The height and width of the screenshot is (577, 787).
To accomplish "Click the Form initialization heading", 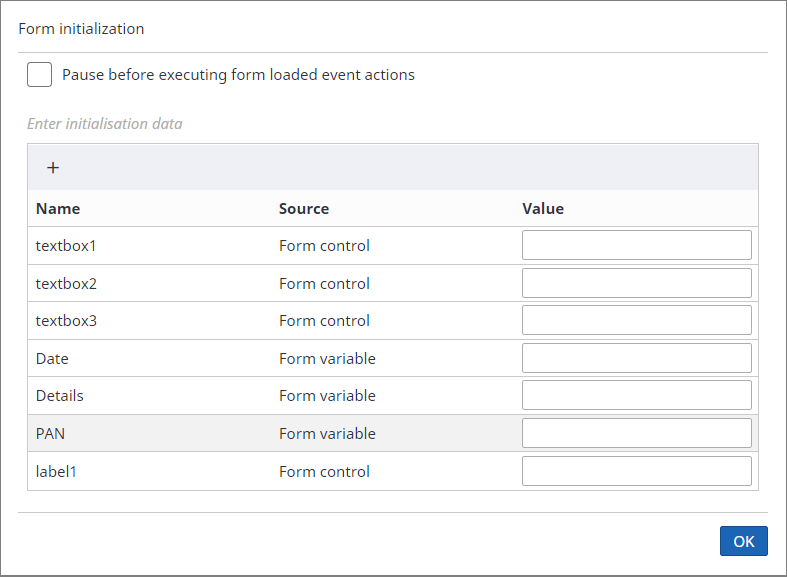I will coord(81,29).
